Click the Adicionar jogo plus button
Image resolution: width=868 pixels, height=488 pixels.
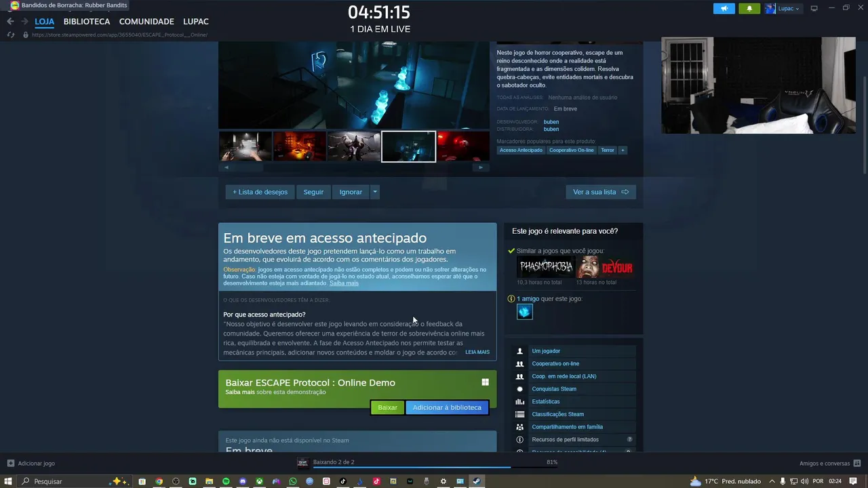tap(10, 464)
